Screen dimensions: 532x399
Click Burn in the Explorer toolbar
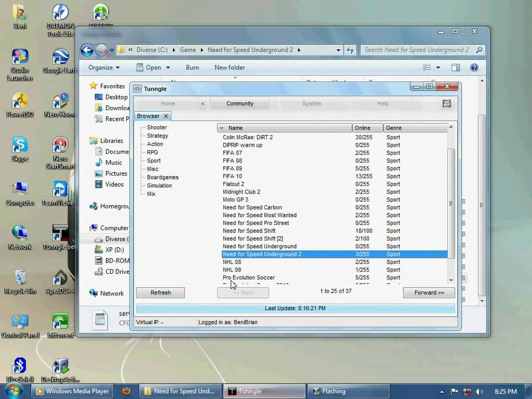pos(192,68)
